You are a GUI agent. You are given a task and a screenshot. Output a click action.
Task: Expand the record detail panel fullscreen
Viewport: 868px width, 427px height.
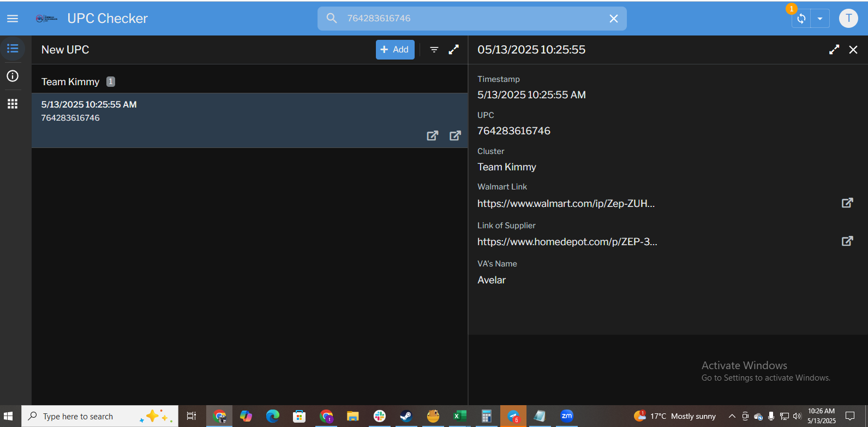coord(834,50)
